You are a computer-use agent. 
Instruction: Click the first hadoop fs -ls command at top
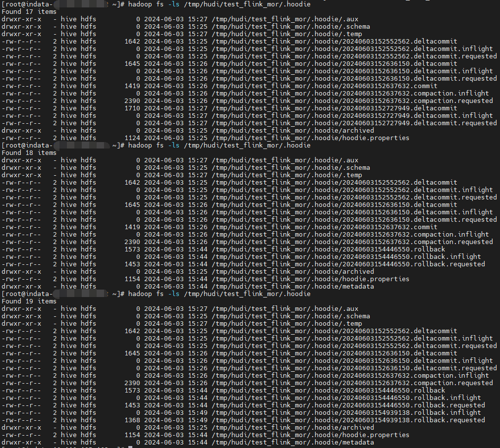pos(219,4)
